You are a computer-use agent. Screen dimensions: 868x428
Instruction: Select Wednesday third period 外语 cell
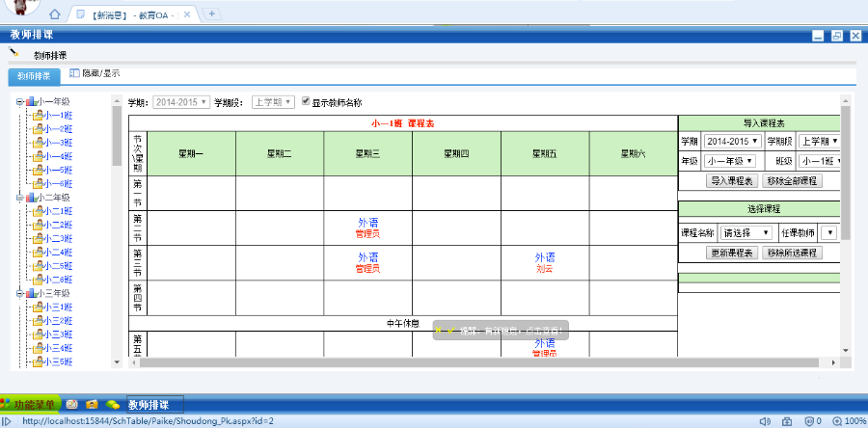(x=368, y=262)
